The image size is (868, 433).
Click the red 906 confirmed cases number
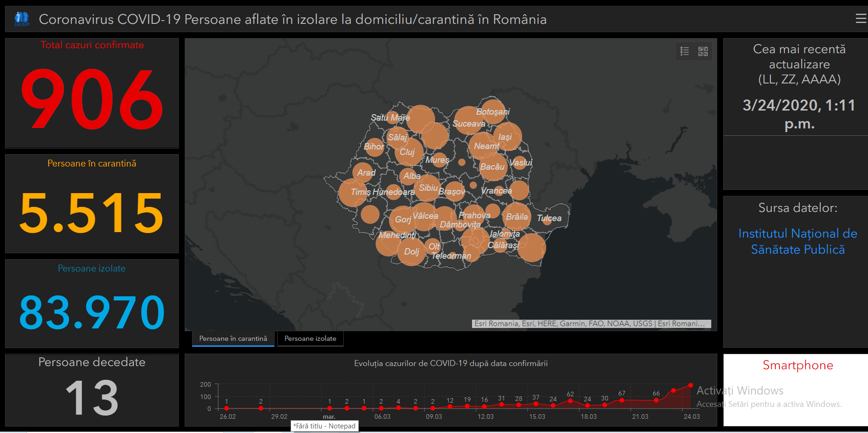click(x=92, y=100)
